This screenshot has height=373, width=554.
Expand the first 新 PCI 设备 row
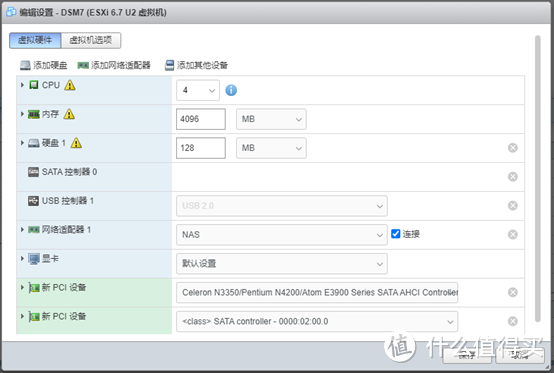click(22, 288)
